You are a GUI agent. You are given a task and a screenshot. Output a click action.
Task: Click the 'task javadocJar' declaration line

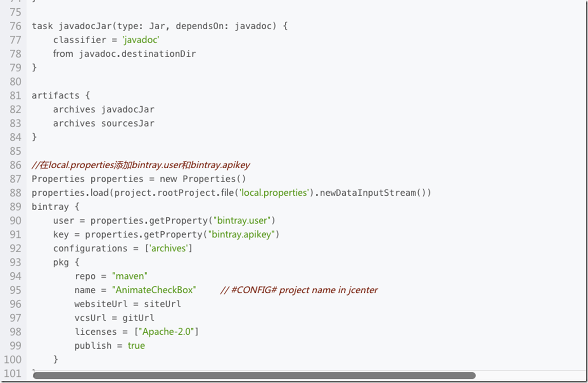(160, 26)
